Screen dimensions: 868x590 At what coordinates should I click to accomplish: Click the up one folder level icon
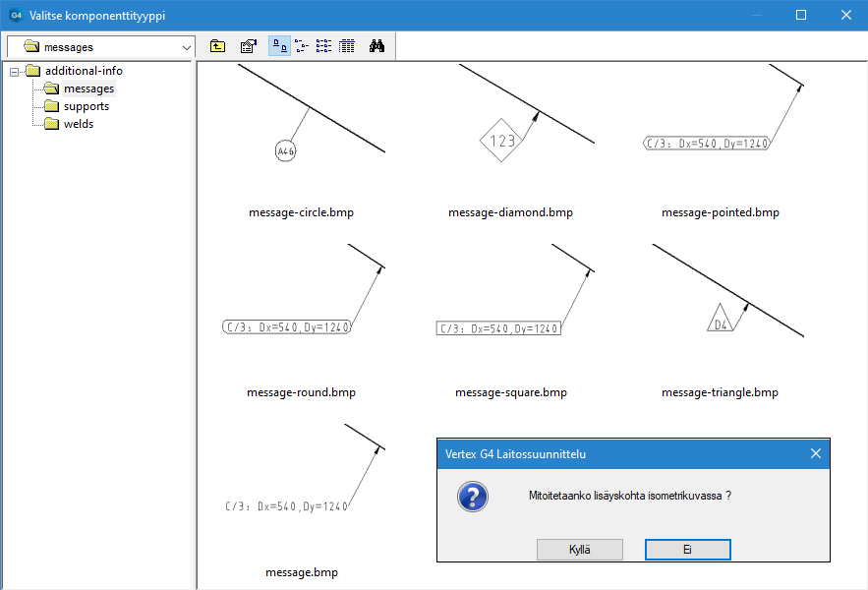tap(218, 46)
